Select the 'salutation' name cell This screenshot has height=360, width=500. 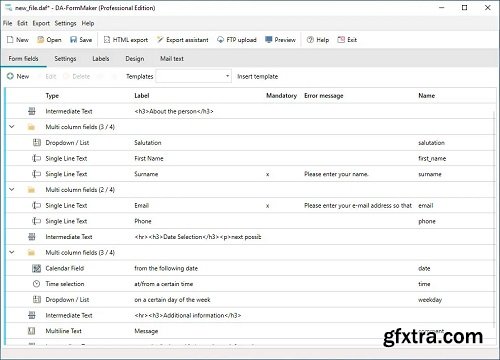pos(431,143)
